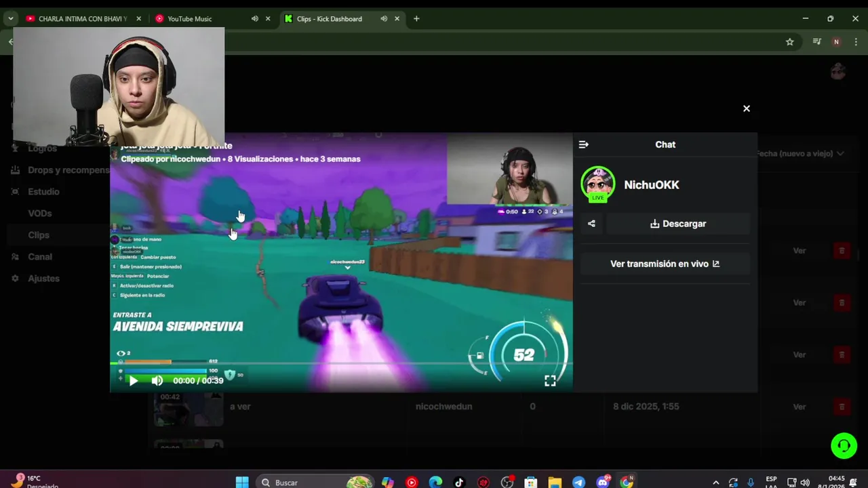Open the Kick user avatar in the dashboard header
The width and height of the screenshot is (868, 488).
tap(838, 71)
